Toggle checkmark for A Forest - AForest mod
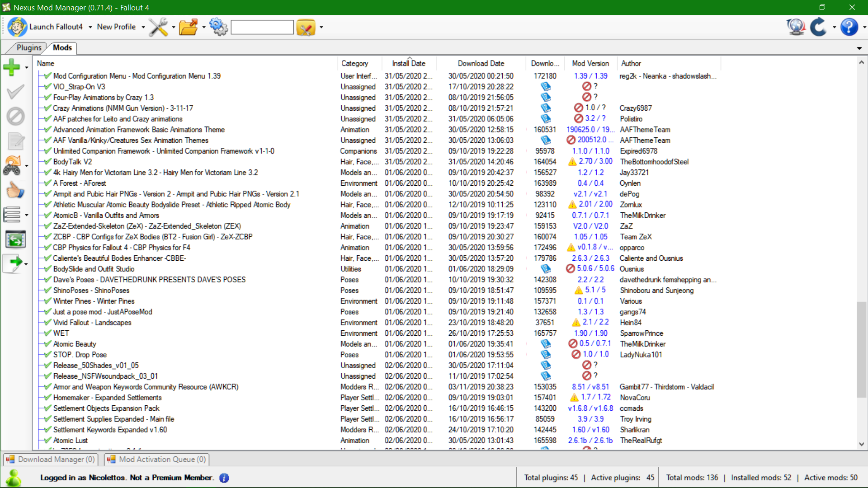Viewport: 868px width, 488px height. click(x=48, y=183)
